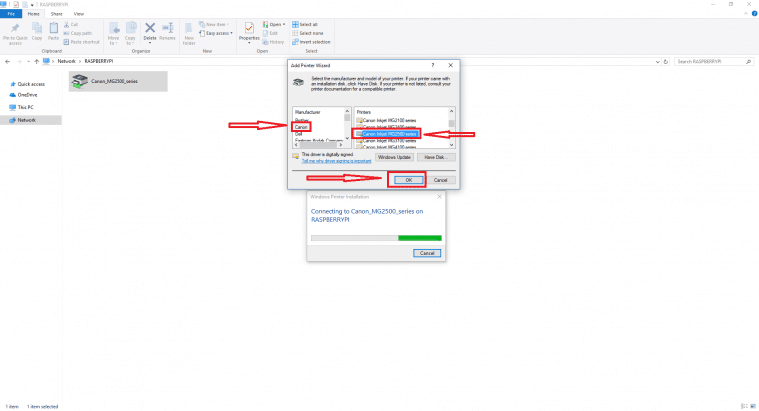The width and height of the screenshot is (759, 411).
Task: Open the Quick Access Toolbar customize arrow
Action: click(32, 5)
